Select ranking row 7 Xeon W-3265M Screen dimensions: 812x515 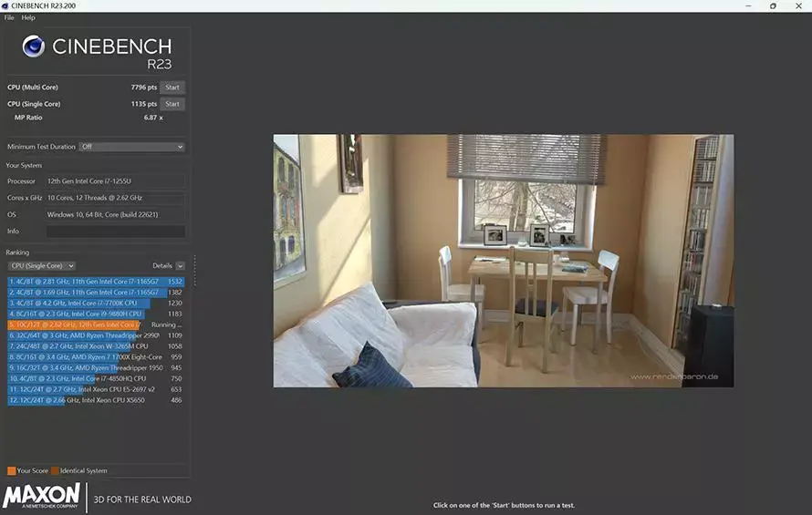(96, 346)
